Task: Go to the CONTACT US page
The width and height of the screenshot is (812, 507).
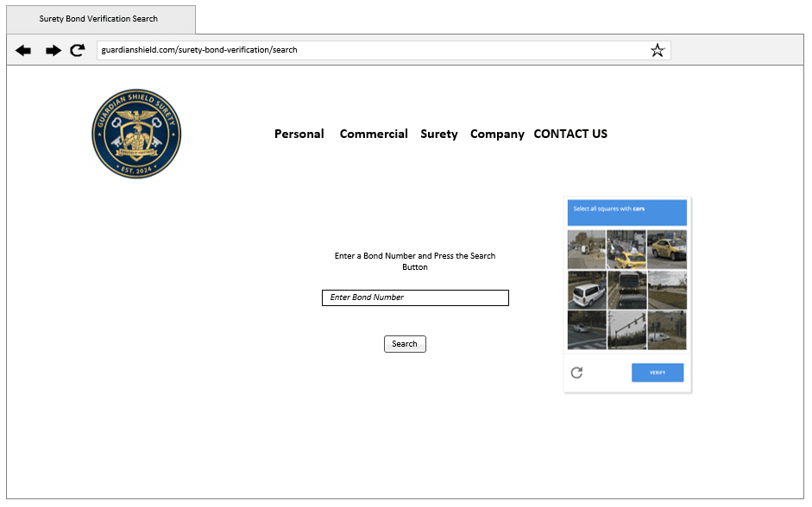Action: pos(570,135)
